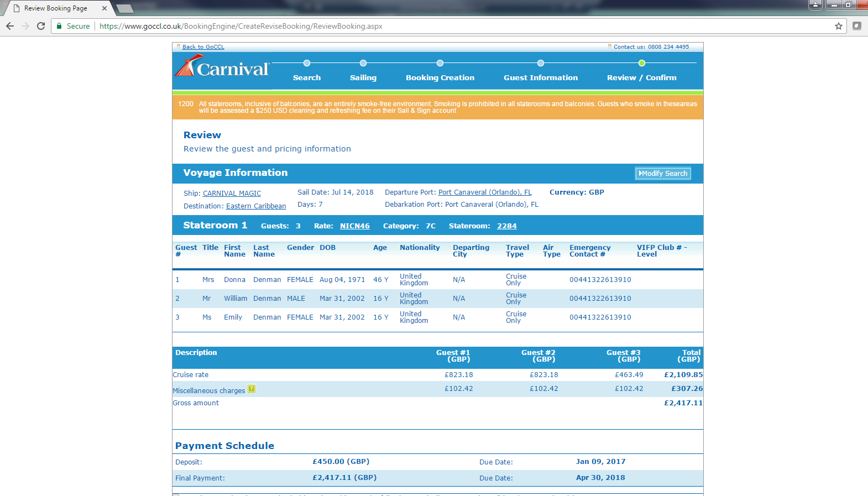Click the browser forward arrow
The image size is (868, 496).
pyautogui.click(x=25, y=26)
